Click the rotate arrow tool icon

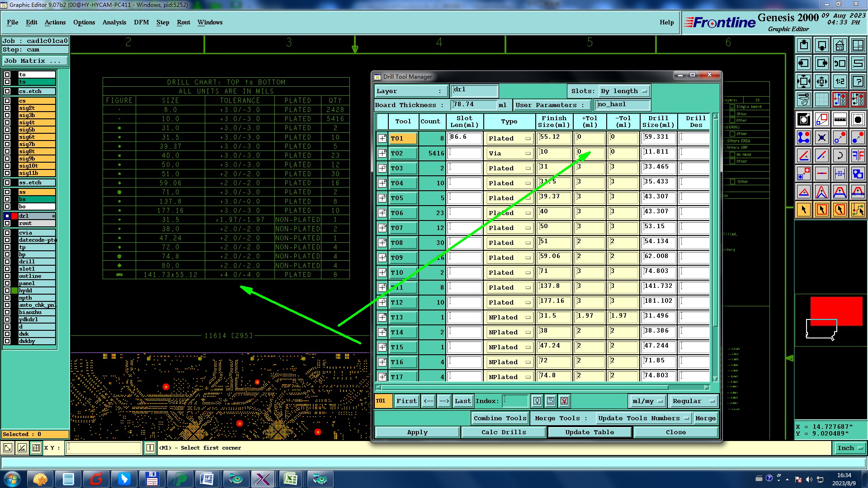tap(840, 155)
